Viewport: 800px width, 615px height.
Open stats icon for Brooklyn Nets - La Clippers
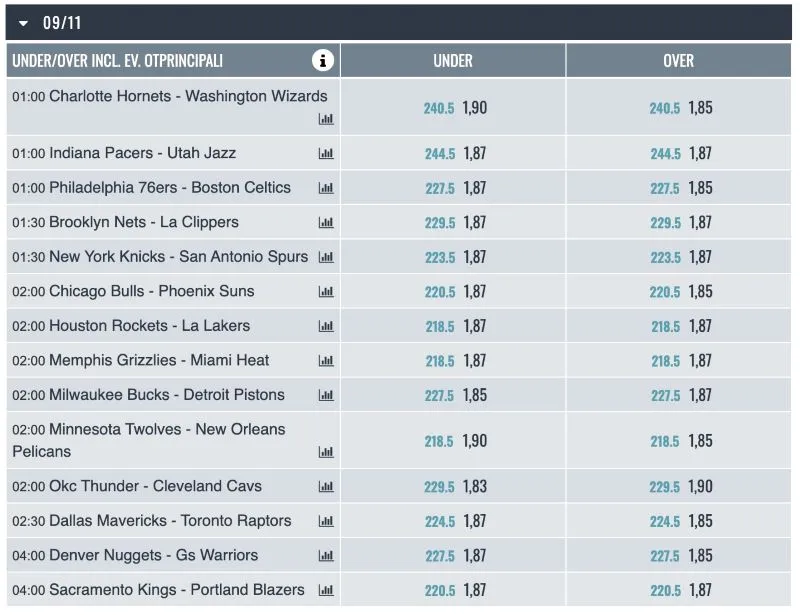click(326, 223)
